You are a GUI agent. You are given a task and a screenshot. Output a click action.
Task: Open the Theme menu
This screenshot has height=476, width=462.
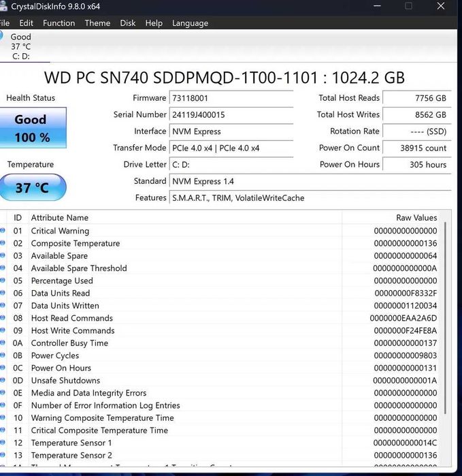pyautogui.click(x=97, y=23)
